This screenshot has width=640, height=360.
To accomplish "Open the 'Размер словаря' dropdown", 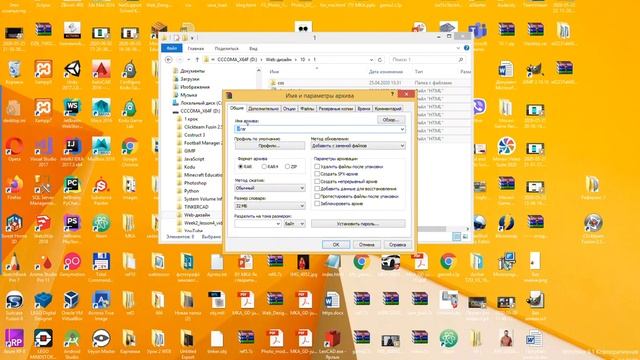I will [270, 206].
